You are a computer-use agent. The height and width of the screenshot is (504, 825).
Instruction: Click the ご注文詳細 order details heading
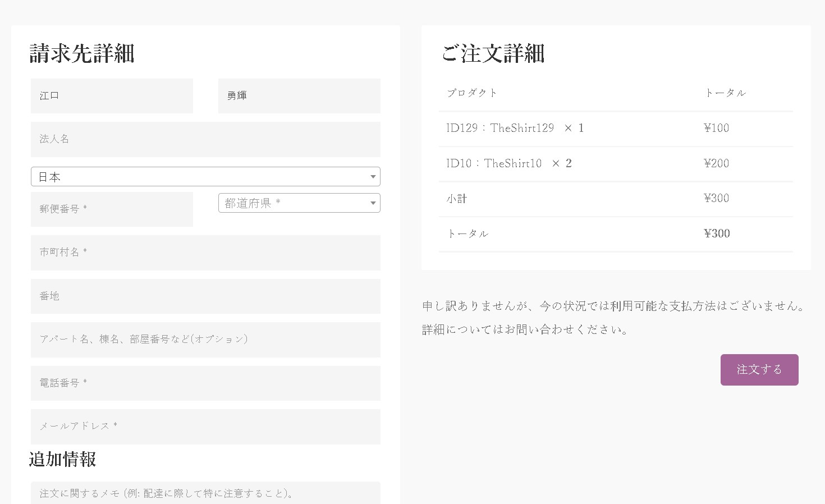coord(493,54)
